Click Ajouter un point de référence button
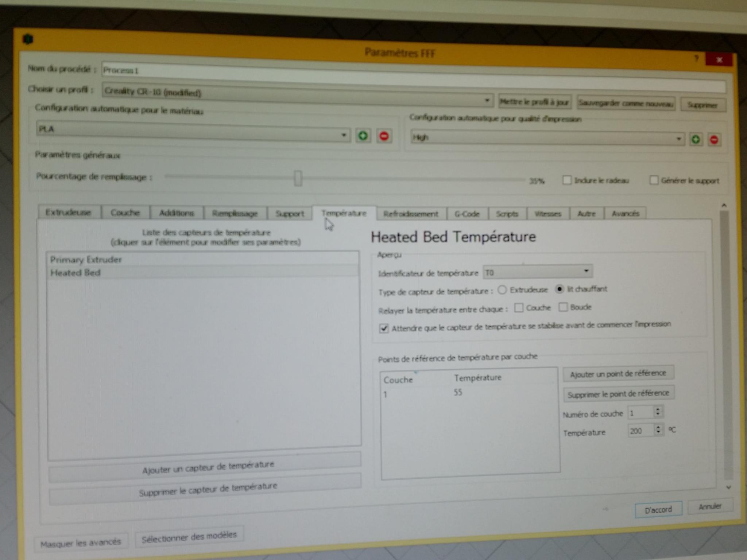Screen dimensions: 747x560 pos(618,374)
